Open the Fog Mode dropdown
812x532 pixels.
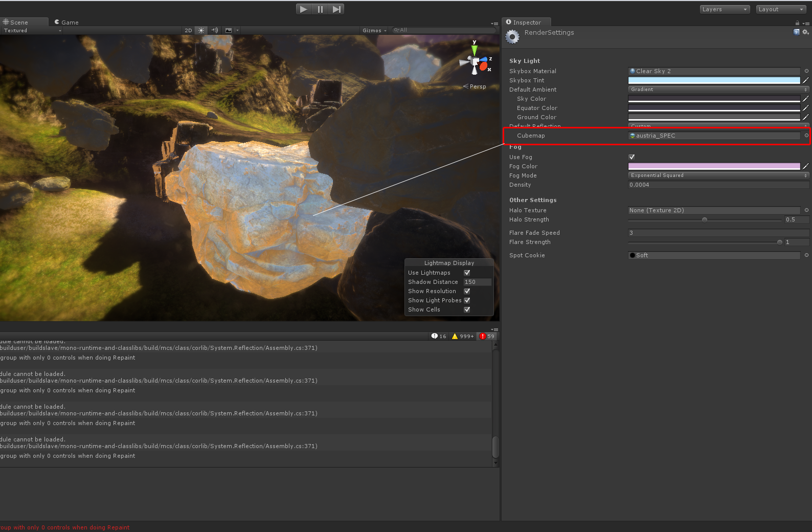pyautogui.click(x=718, y=175)
